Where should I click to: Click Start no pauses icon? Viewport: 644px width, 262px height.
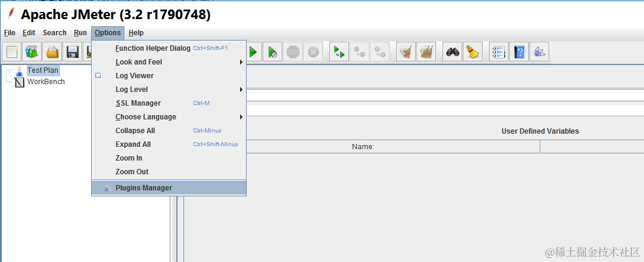pyautogui.click(x=272, y=52)
